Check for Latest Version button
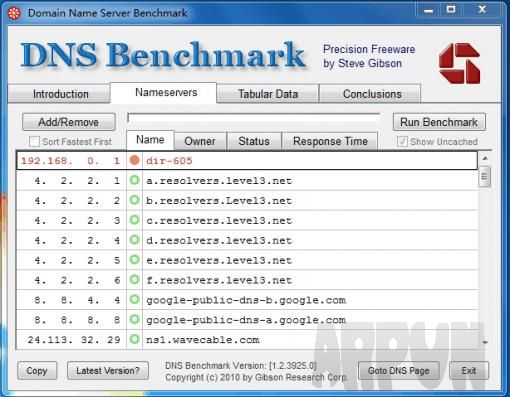Viewport: 510px width, 397px height. click(108, 371)
